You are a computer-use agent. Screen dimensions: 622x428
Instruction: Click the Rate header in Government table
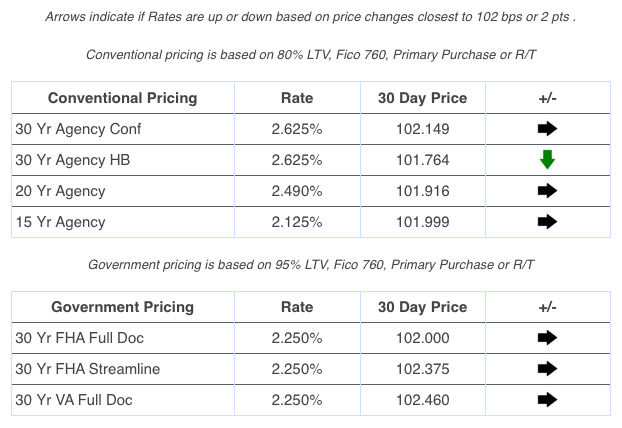[296, 307]
